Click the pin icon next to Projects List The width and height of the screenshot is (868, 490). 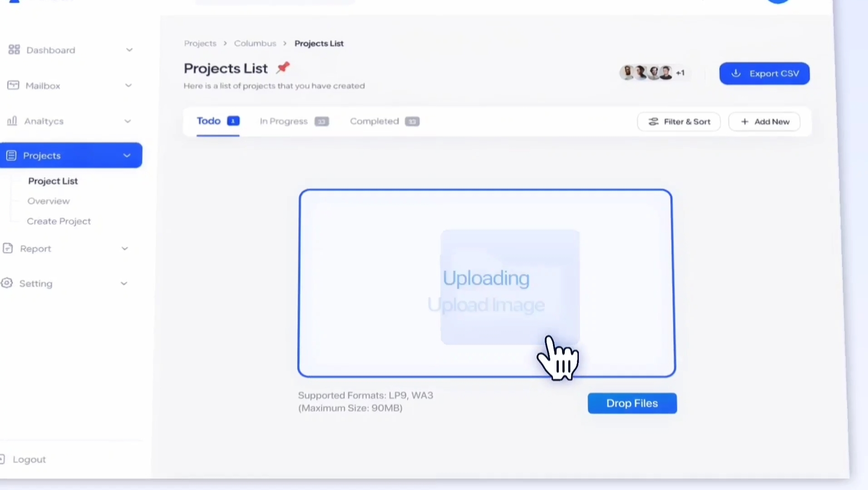[283, 67]
